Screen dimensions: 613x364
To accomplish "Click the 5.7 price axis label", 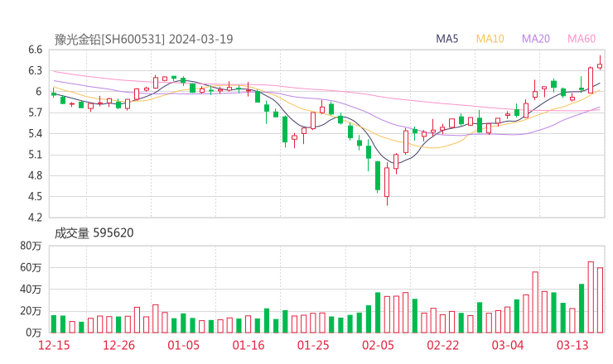I will point(35,113).
